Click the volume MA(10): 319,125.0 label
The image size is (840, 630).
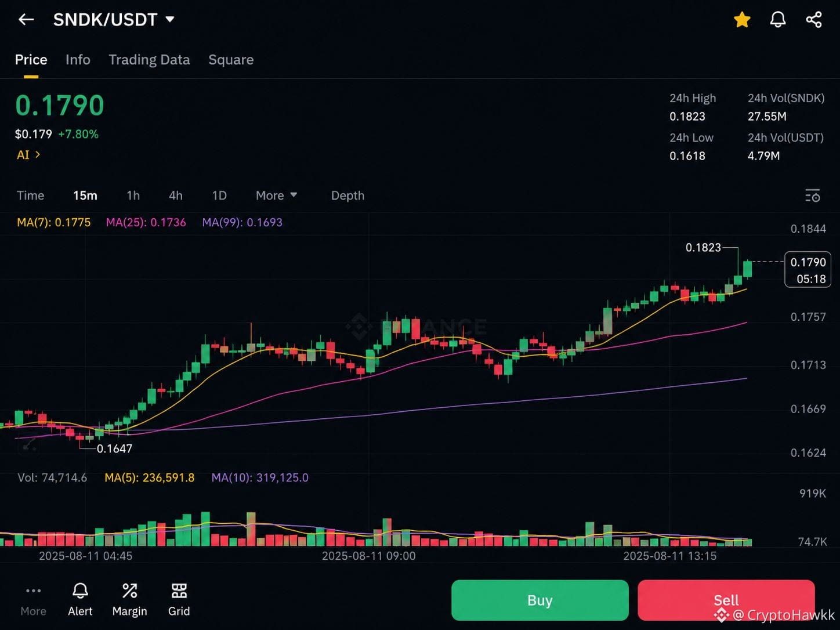pos(260,478)
